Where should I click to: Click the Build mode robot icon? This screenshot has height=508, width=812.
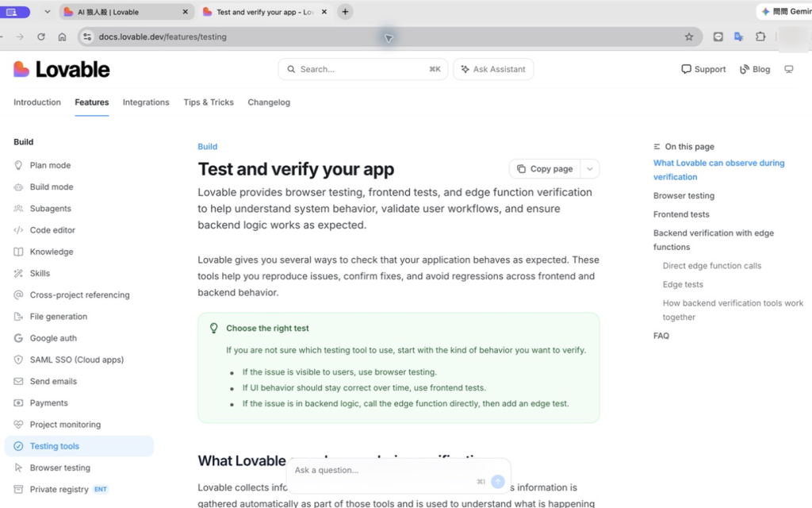18,187
